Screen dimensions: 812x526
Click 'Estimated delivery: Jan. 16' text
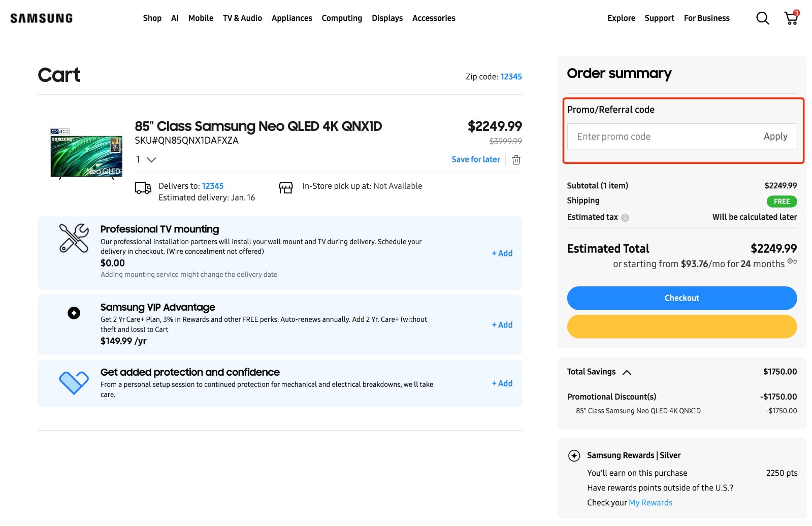[207, 198]
